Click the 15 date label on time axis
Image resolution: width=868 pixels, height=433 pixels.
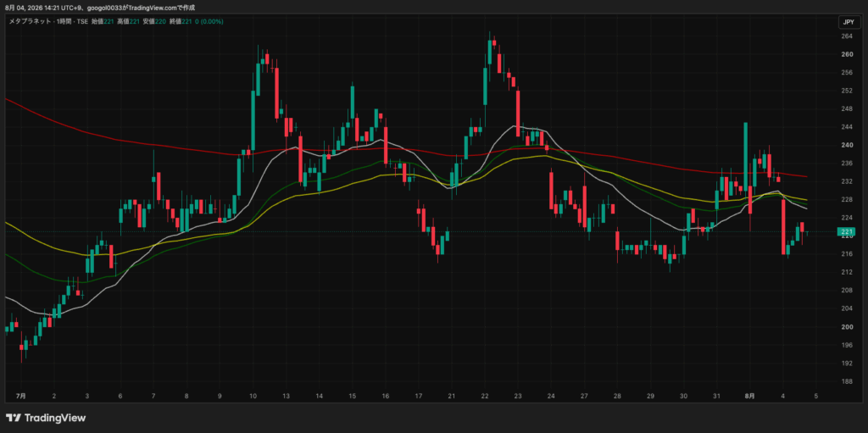point(352,397)
